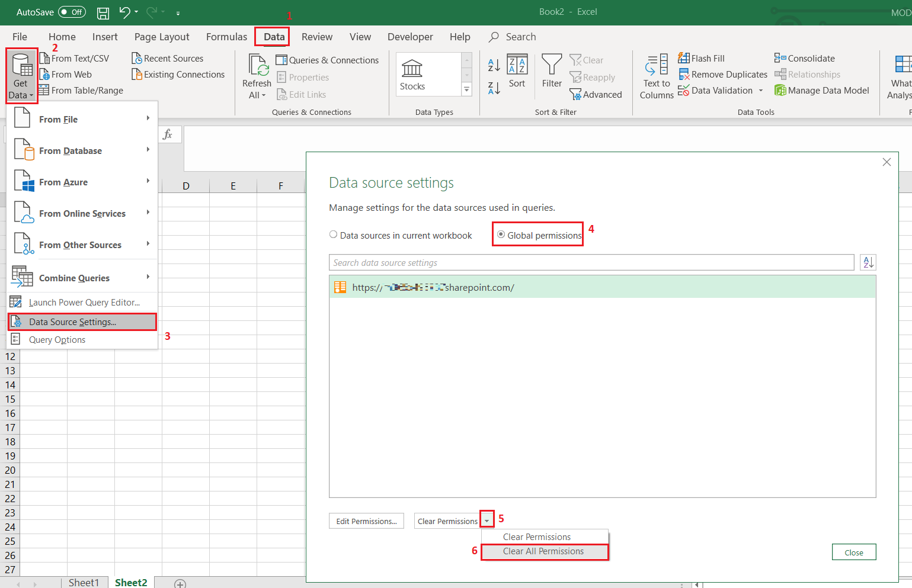912x588 pixels.
Task: Open the Clear Permissions dropdown arrow
Action: [487, 521]
